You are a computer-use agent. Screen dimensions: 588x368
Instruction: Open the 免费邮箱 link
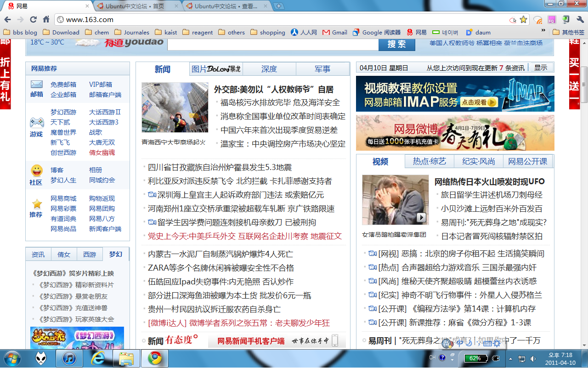(63, 85)
